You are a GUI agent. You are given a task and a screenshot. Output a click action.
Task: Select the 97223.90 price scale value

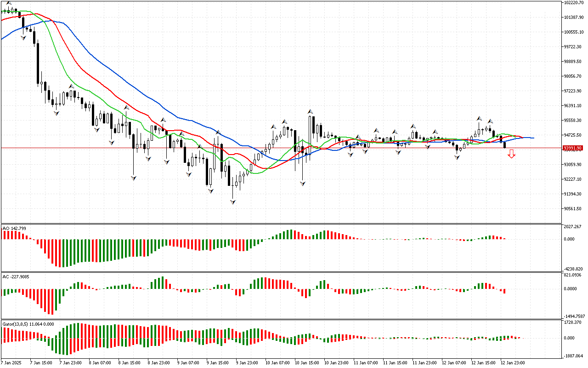click(573, 91)
